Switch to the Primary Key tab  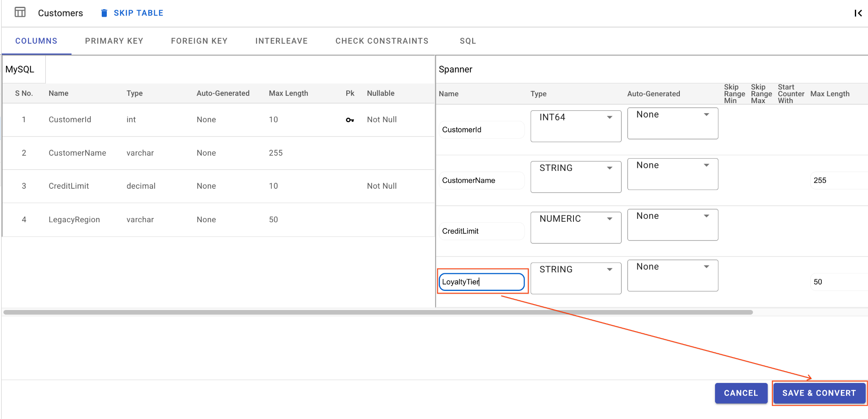click(114, 41)
